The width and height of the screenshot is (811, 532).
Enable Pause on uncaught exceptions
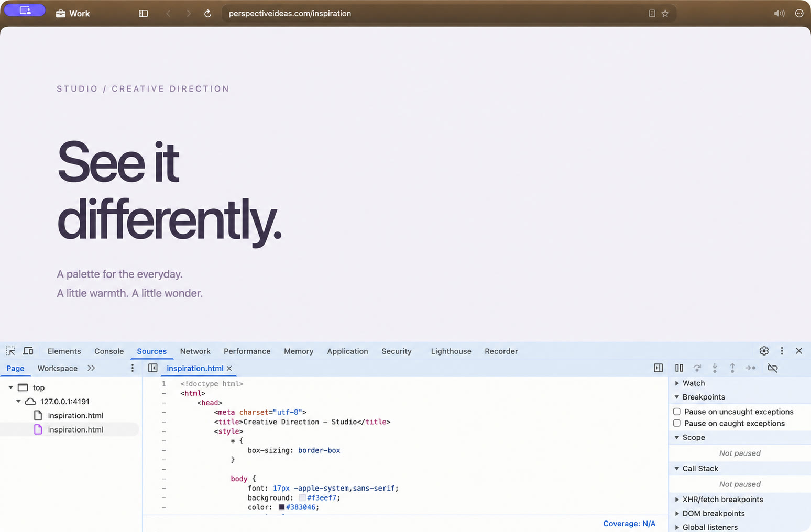(x=677, y=412)
